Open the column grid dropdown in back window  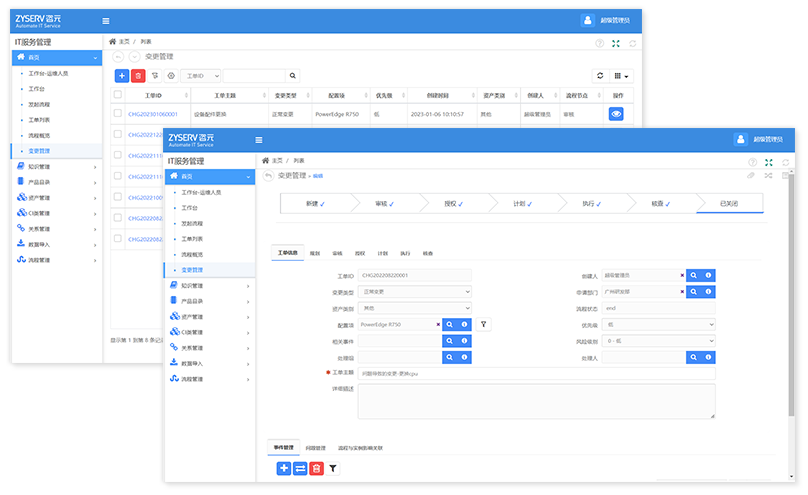621,76
